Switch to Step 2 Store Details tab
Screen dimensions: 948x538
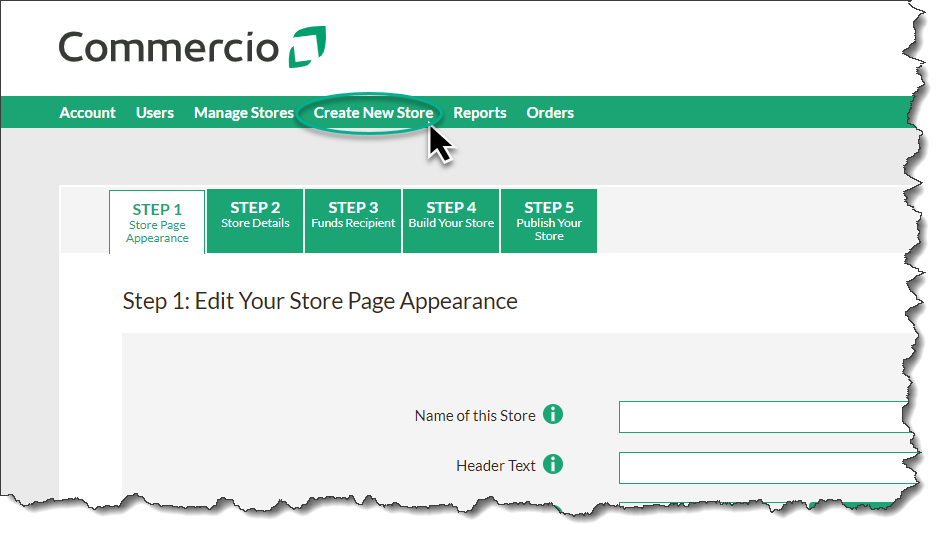[255, 221]
